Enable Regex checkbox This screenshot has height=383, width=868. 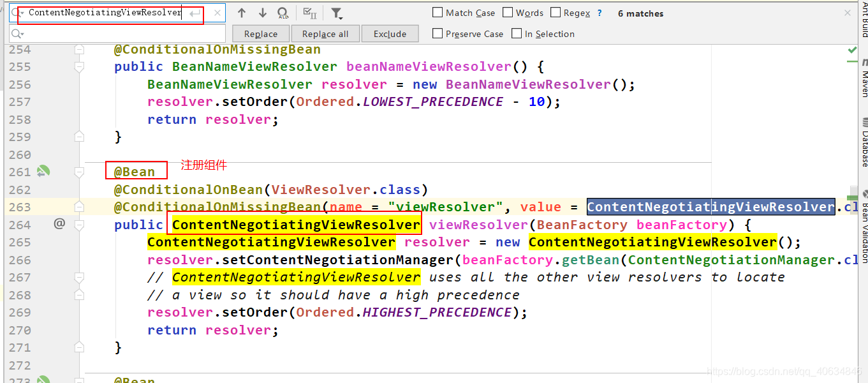[x=555, y=13]
